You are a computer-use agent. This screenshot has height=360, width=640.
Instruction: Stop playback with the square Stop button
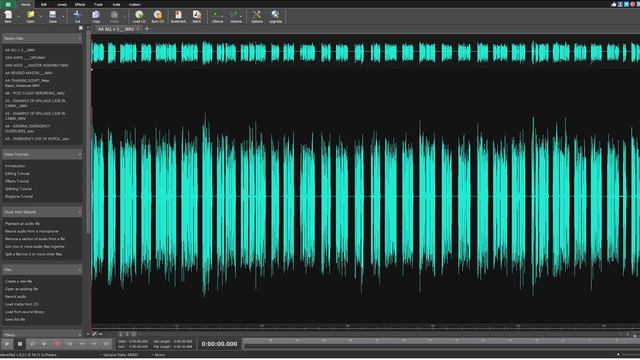[20, 344]
